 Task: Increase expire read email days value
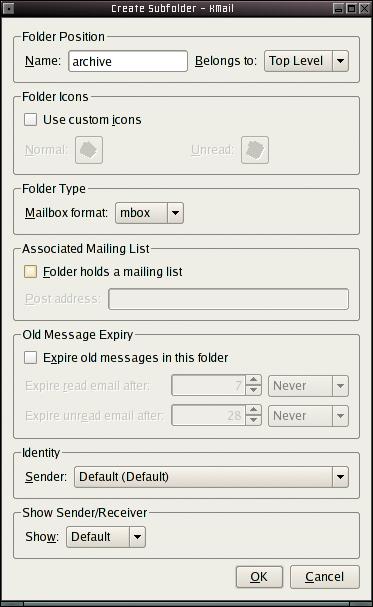coord(253,380)
